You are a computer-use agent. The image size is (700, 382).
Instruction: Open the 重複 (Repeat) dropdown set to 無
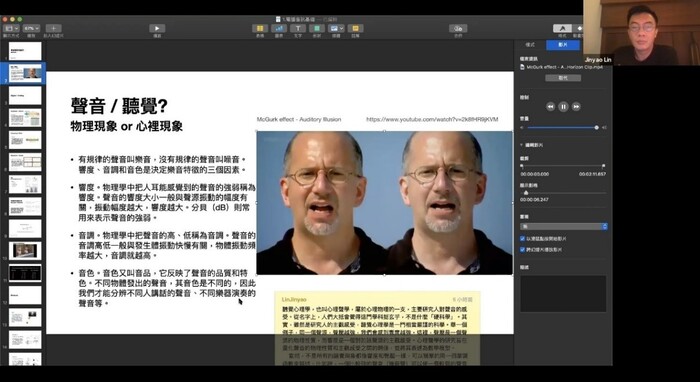(x=564, y=227)
